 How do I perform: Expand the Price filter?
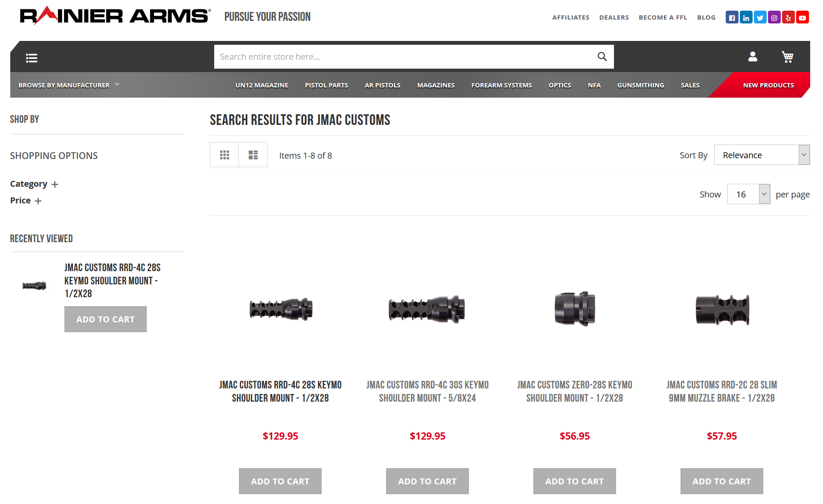coord(26,200)
